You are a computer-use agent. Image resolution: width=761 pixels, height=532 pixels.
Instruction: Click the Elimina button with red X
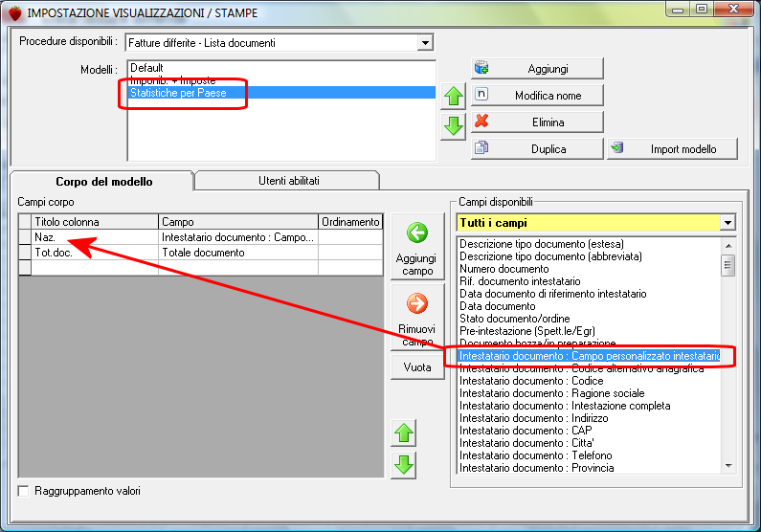pyautogui.click(x=537, y=122)
